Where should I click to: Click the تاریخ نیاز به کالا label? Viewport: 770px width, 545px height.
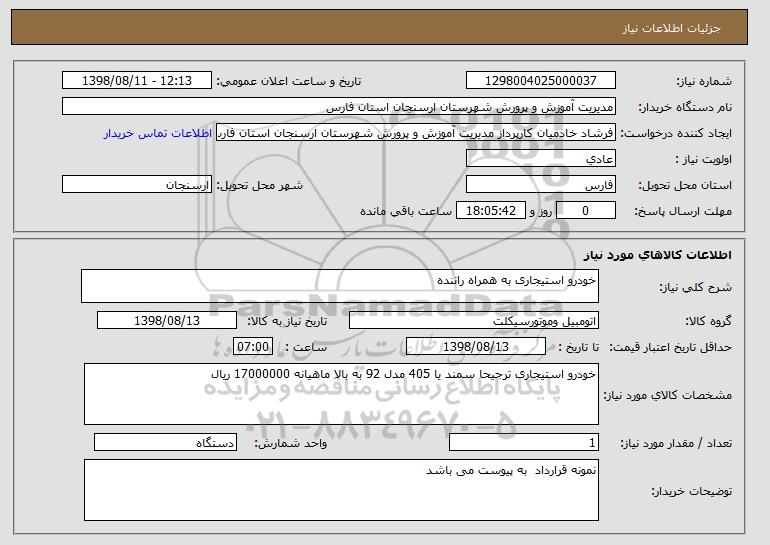[287, 321]
